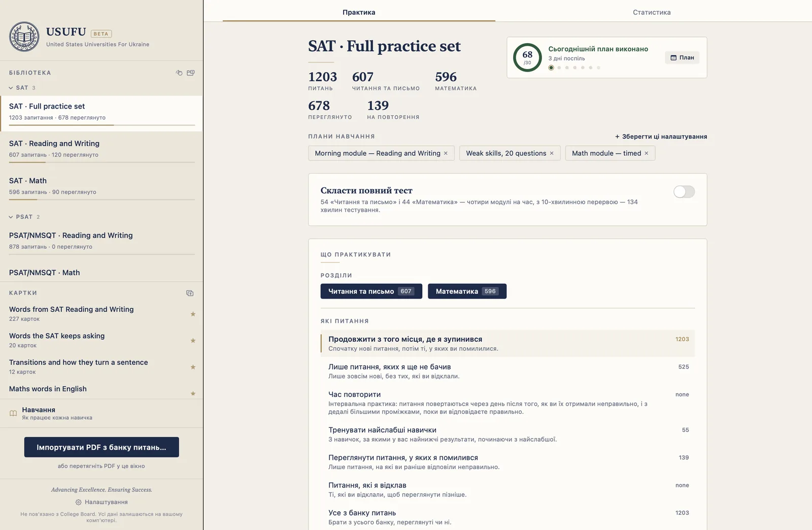Click the book icon next to Навчання
Screen dimensions: 812x530
[x=13, y=413]
